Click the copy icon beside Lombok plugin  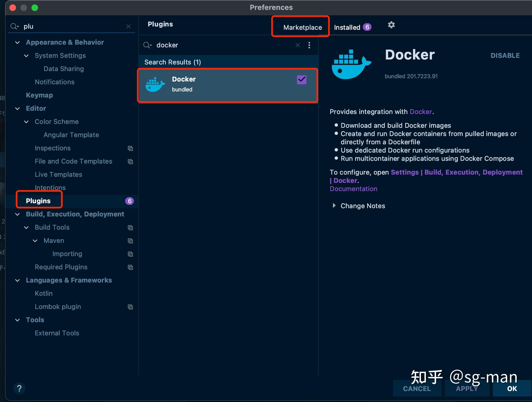(130, 307)
